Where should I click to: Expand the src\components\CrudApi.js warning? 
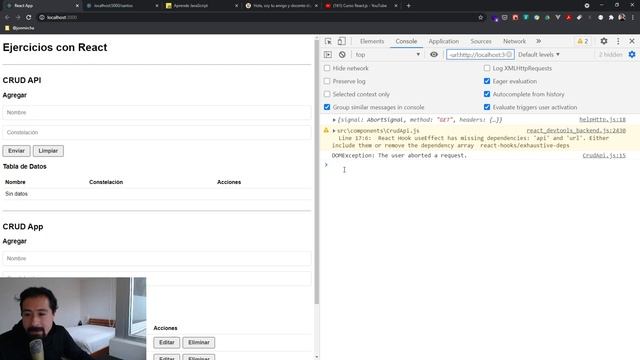point(334,131)
